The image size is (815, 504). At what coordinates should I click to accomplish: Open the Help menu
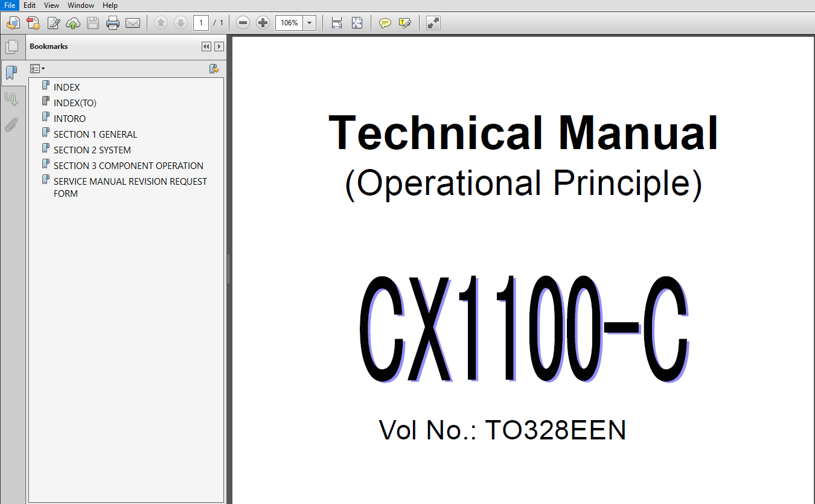110,5
